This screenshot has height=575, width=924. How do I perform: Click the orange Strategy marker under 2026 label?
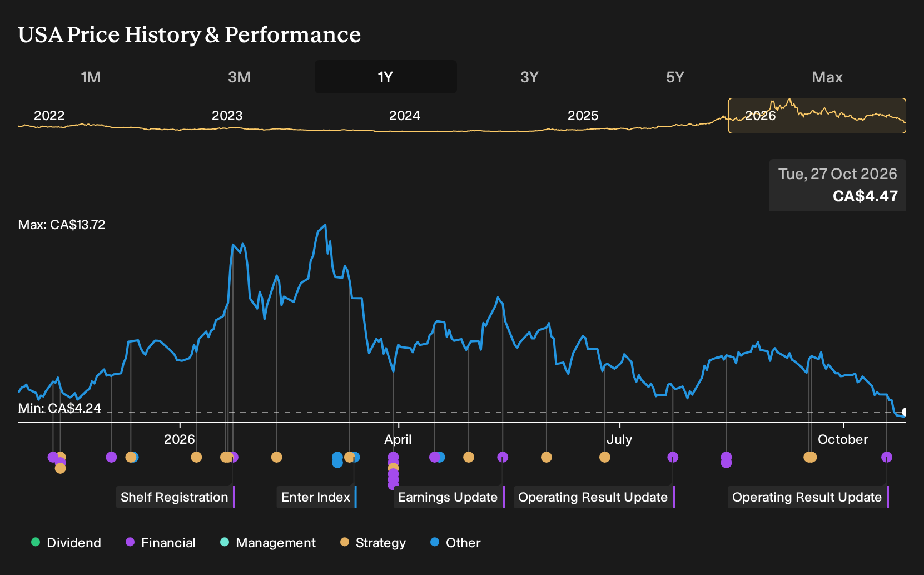(x=196, y=457)
